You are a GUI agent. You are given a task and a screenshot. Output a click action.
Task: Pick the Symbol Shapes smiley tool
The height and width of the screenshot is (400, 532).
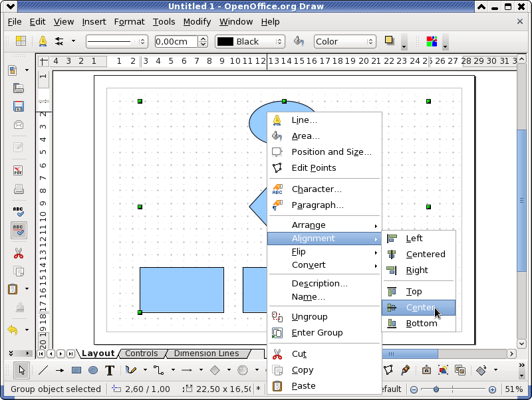(x=243, y=370)
